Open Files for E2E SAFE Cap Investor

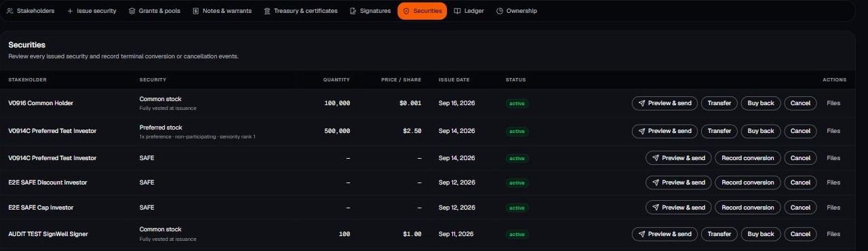pyautogui.click(x=833, y=208)
